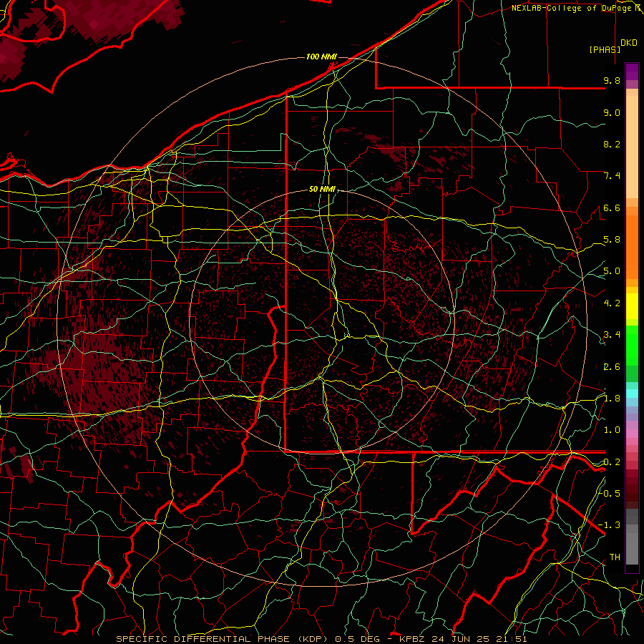Image resolution: width=644 pixels, height=644 pixels.
Task: Click the "TH" threshold label on the scale
Action: (615, 557)
